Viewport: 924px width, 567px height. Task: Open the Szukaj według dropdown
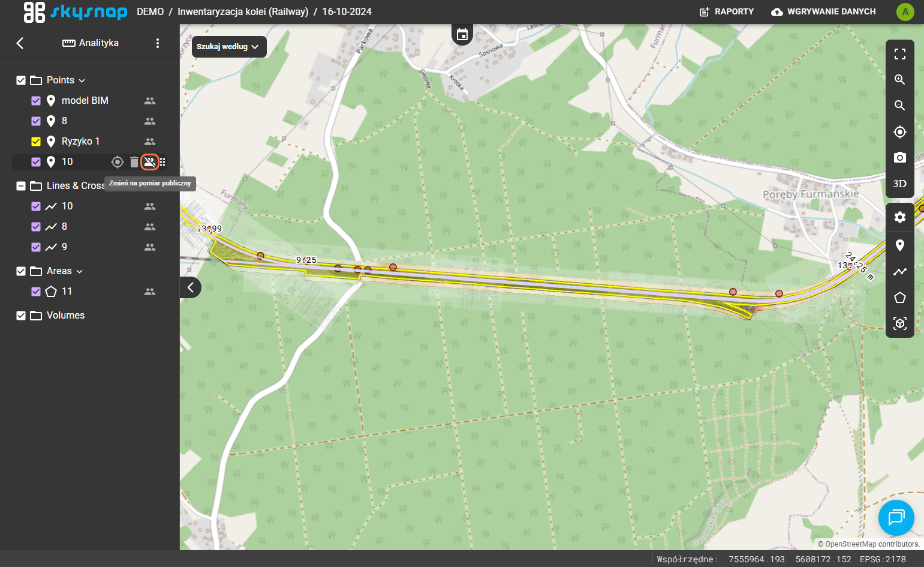click(229, 47)
